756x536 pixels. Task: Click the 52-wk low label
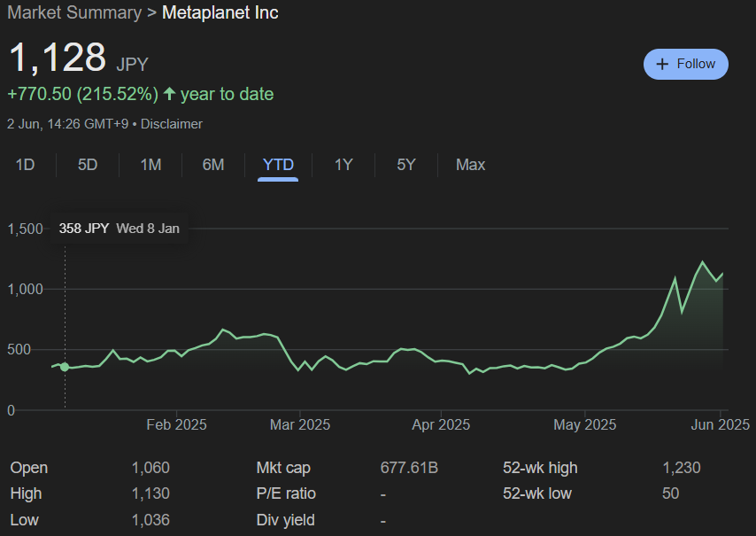click(x=537, y=493)
